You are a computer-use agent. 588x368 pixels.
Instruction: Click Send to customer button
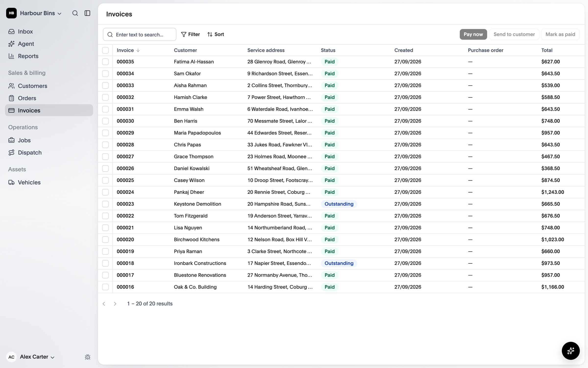[x=514, y=34]
